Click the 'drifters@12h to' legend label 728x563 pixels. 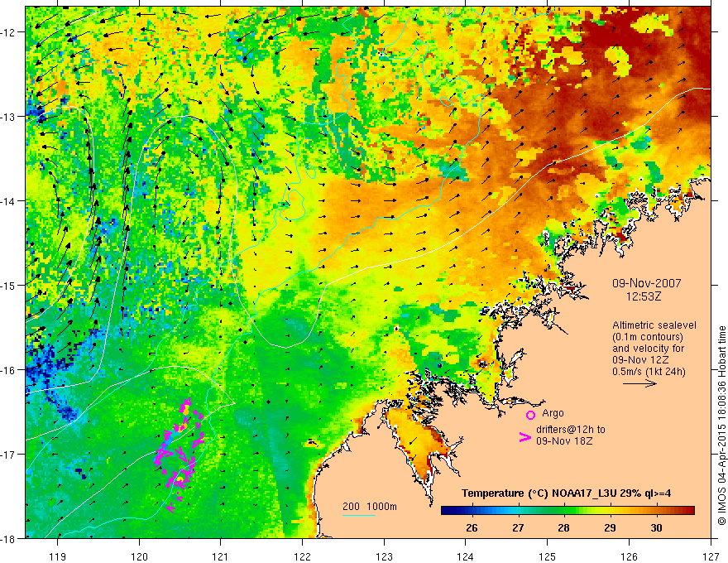[571, 430]
